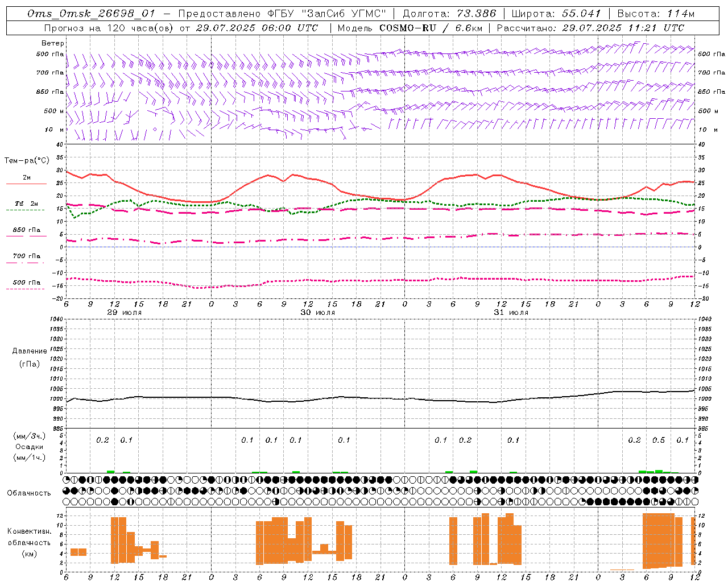Screen dimensions: 728x582
Task: Click the (мм/3ч.) precipitation unit label
Action: (30, 436)
